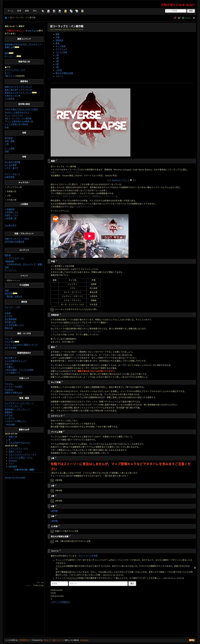Click the floppy disk backup icon

tap(60, 11)
